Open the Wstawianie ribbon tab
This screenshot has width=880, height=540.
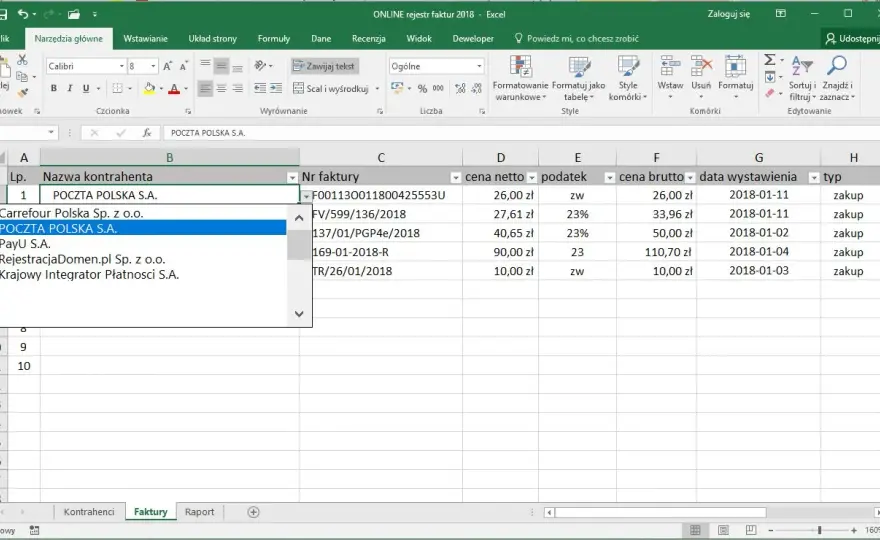pyautogui.click(x=145, y=39)
